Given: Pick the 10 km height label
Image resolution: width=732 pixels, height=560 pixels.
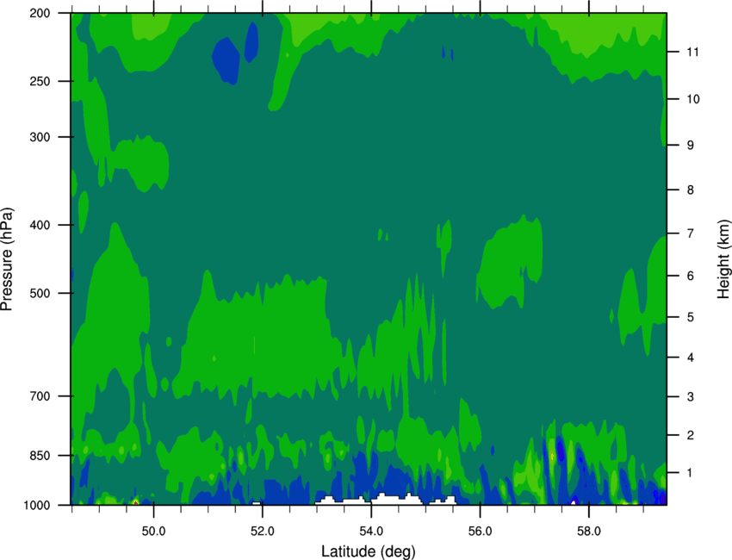Looking at the screenshot, I should pyautogui.click(x=692, y=99).
